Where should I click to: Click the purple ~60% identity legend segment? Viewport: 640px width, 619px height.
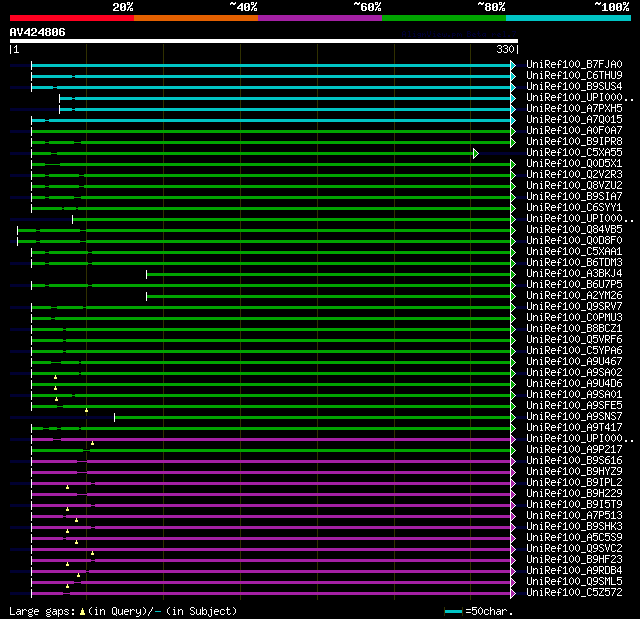[x=320, y=18]
